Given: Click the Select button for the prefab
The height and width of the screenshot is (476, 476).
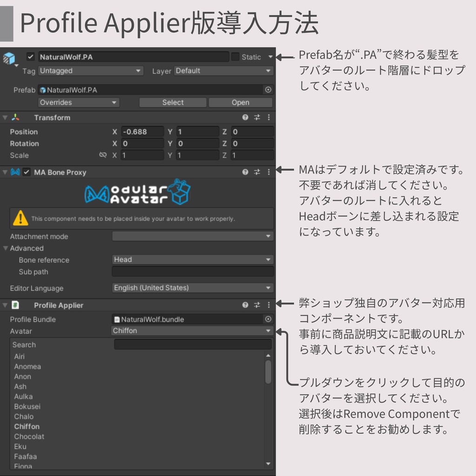Looking at the screenshot, I should [172, 102].
